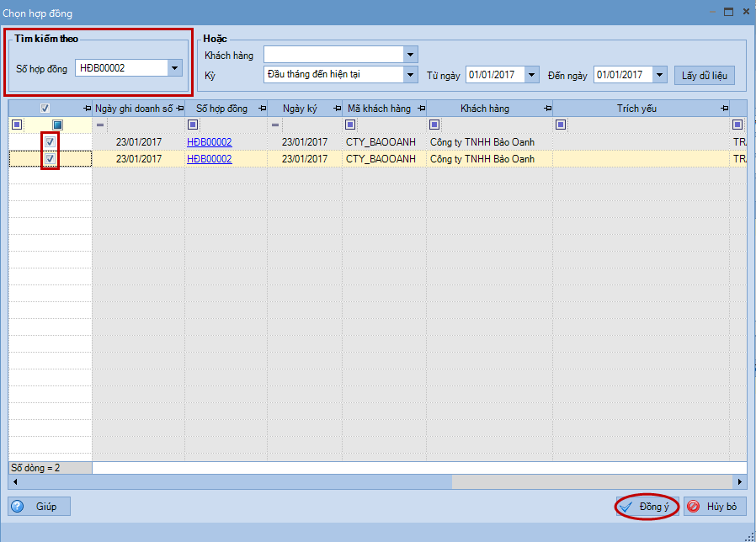
Task: Click pin icon on Khách hàng column header
Action: [x=547, y=109]
